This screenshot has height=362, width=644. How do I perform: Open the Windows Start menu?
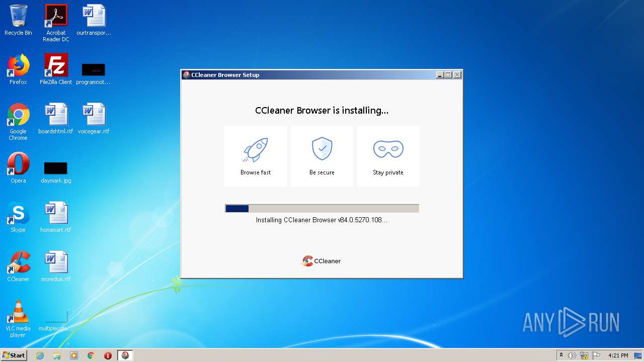tap(14, 355)
